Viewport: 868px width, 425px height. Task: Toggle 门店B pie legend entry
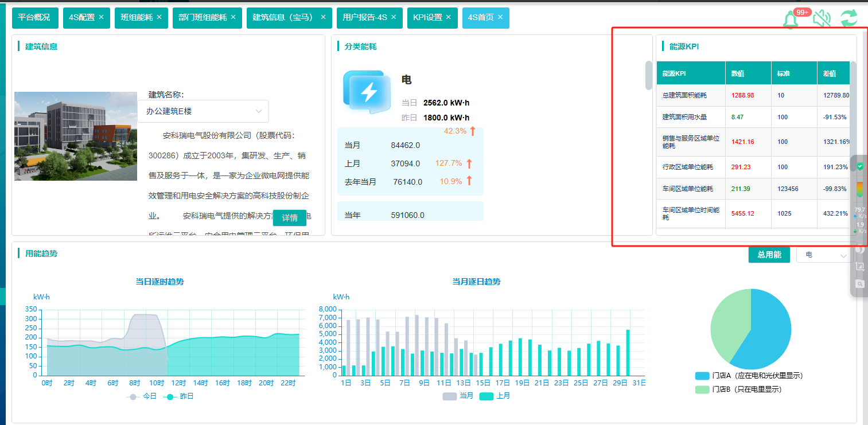click(x=738, y=389)
